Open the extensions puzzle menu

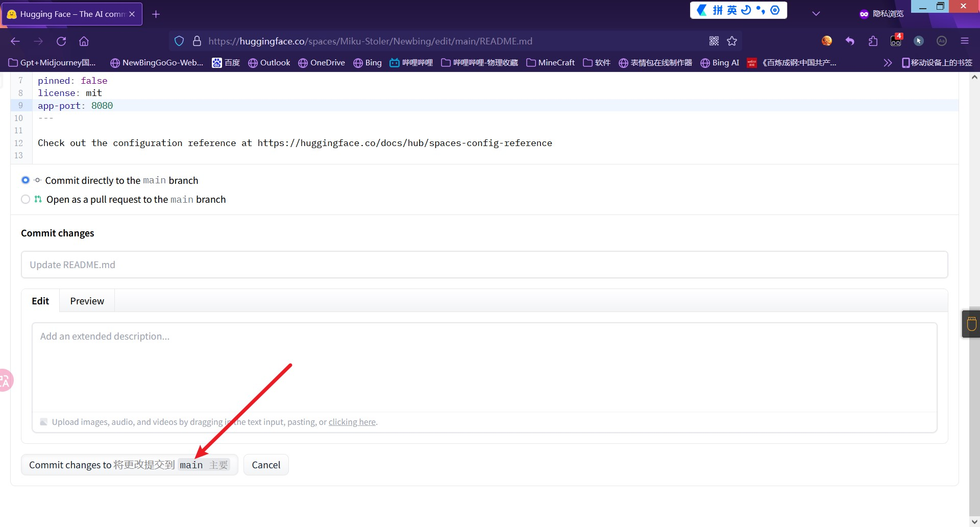point(873,41)
